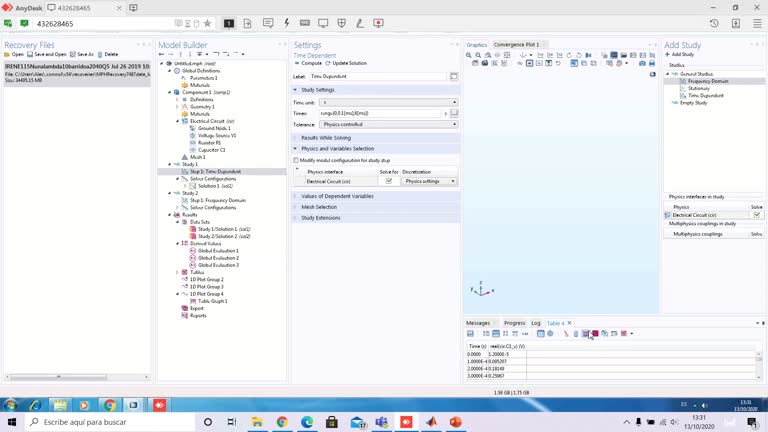Open AnyDesk permissions shield icon
This screenshot has height=432, width=768.
(x=342, y=23)
